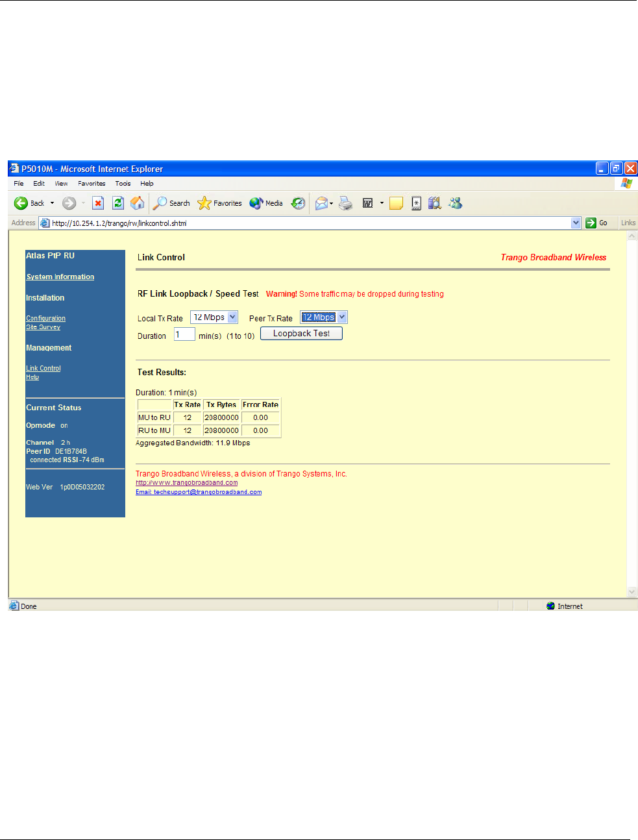This screenshot has width=638, height=840.
Task: Click the page icon in address bar
Action: 45,223
